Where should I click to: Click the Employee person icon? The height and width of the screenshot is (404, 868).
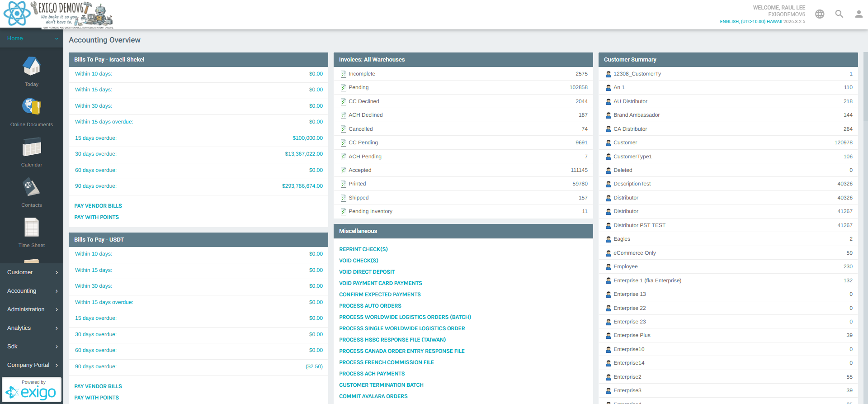608,266
